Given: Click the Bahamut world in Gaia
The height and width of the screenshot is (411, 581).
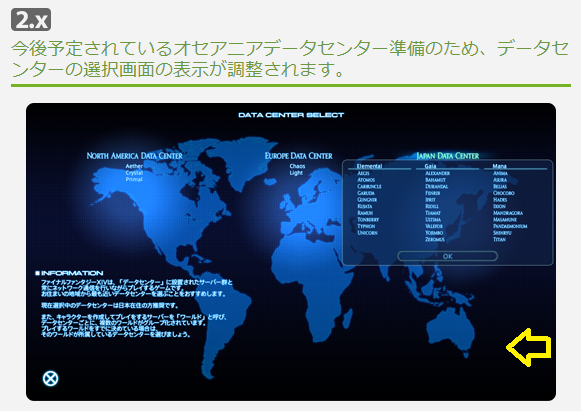Looking at the screenshot, I should coord(435,180).
